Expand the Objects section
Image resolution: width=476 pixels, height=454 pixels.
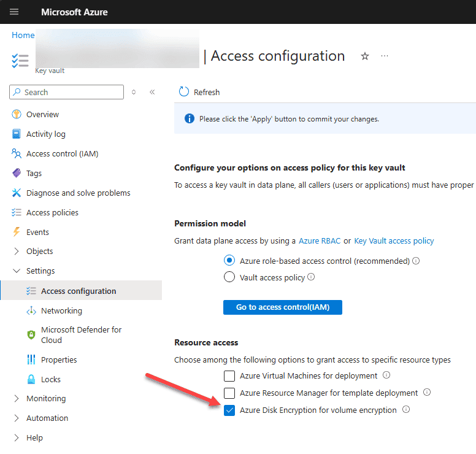pos(17,252)
